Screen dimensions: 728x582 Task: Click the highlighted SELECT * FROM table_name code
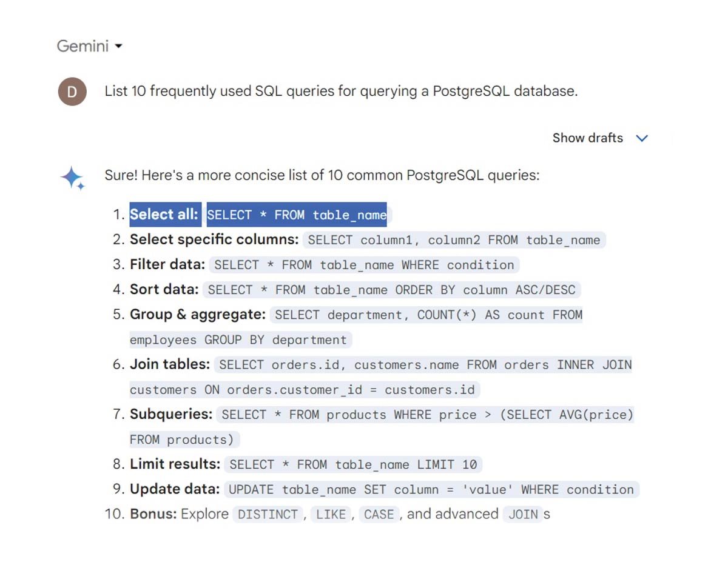tap(297, 215)
